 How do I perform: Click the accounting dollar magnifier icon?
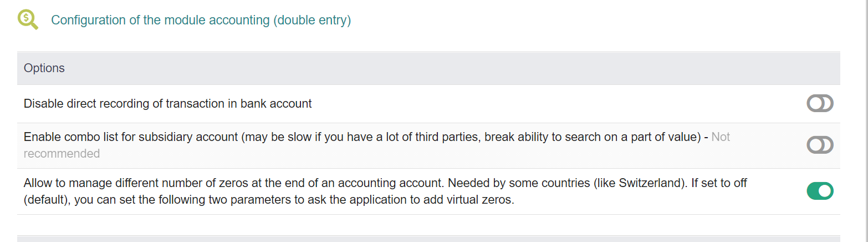(28, 20)
